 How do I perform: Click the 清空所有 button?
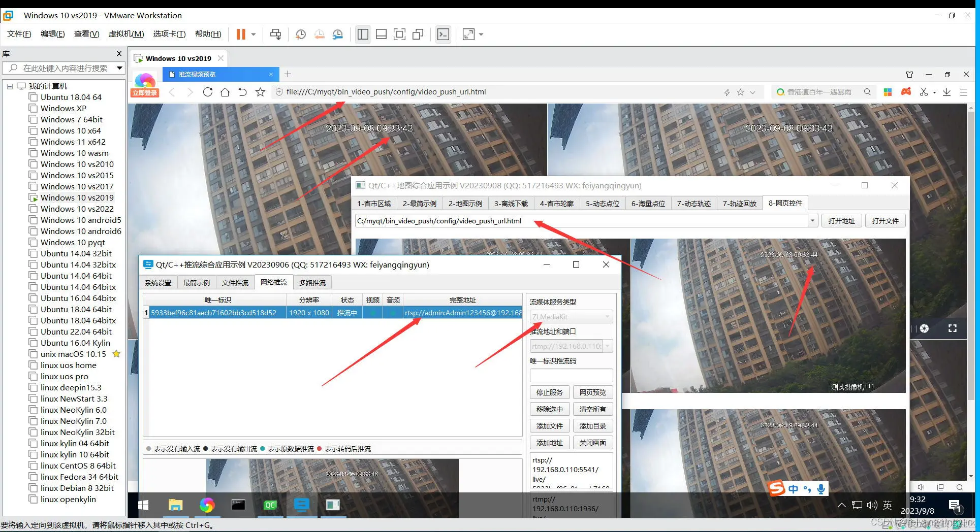(592, 409)
